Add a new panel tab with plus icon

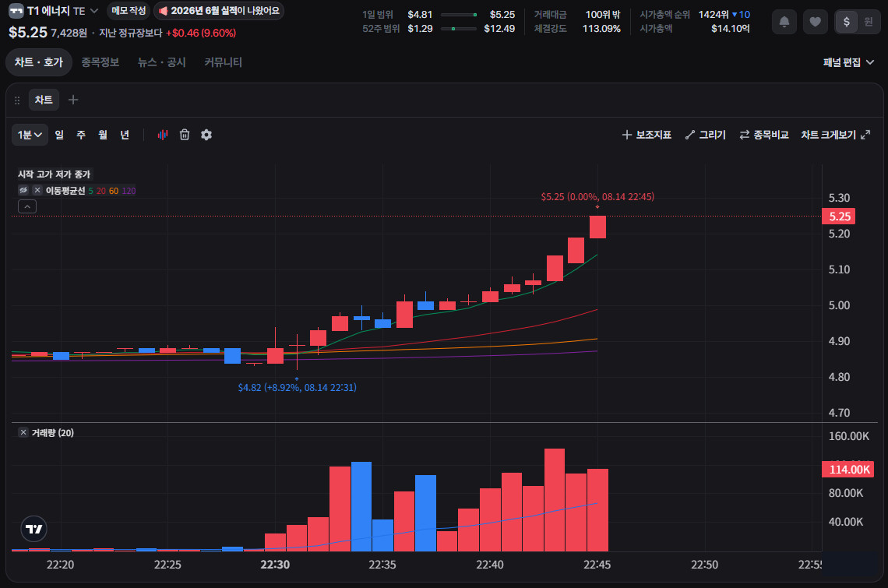point(73,100)
